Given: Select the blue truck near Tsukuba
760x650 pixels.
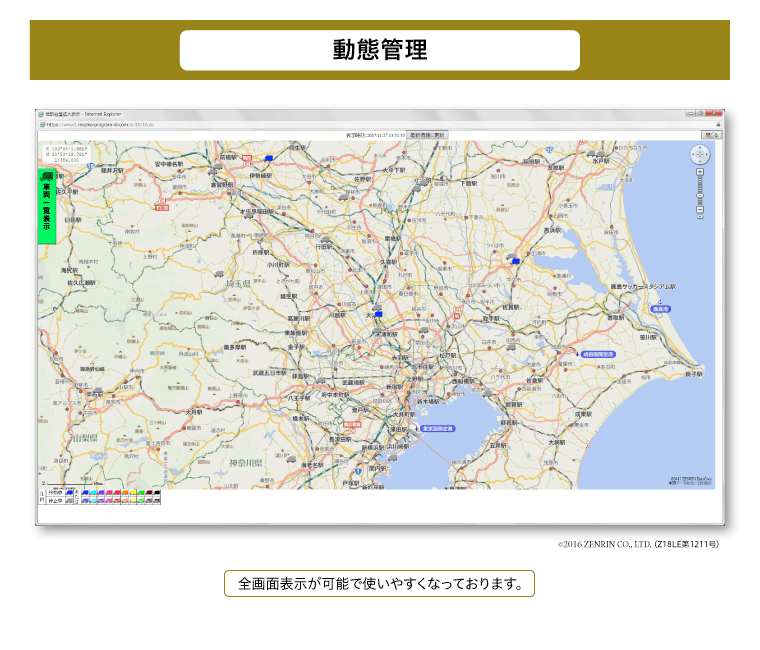Looking at the screenshot, I should (515, 259).
